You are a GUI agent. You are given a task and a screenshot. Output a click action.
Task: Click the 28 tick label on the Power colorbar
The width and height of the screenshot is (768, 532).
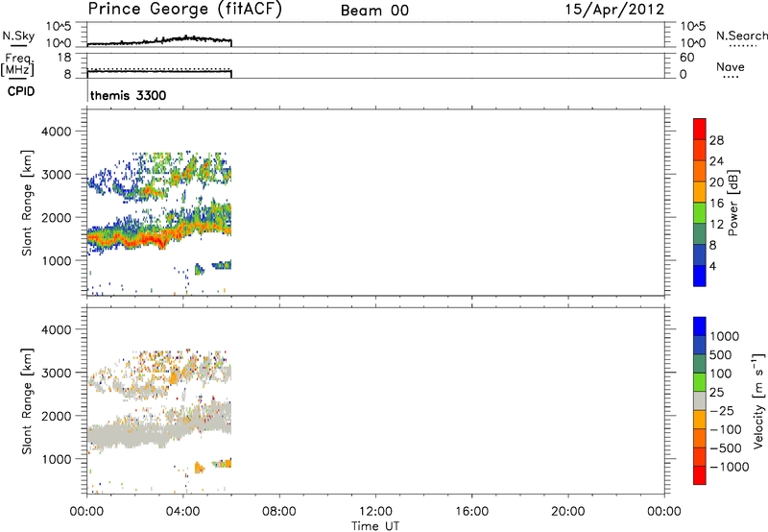click(716, 140)
